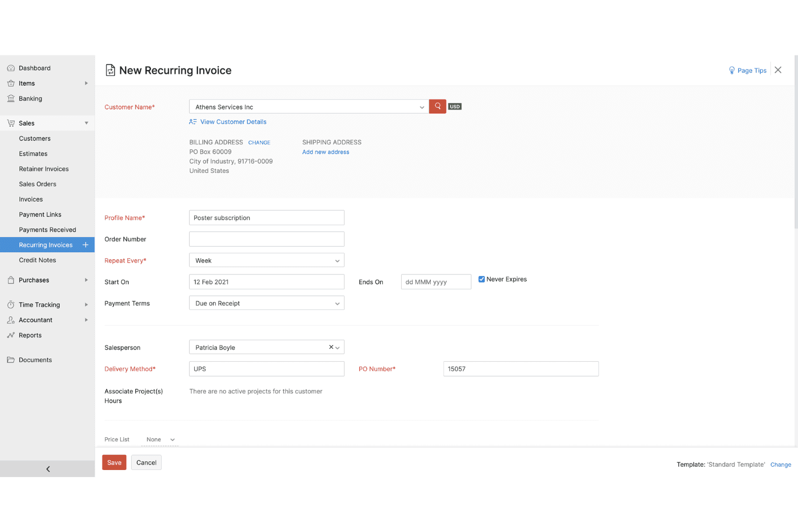The height and width of the screenshot is (532, 798).
Task: Expand the Time Tracking submenu arrow
Action: 86,305
